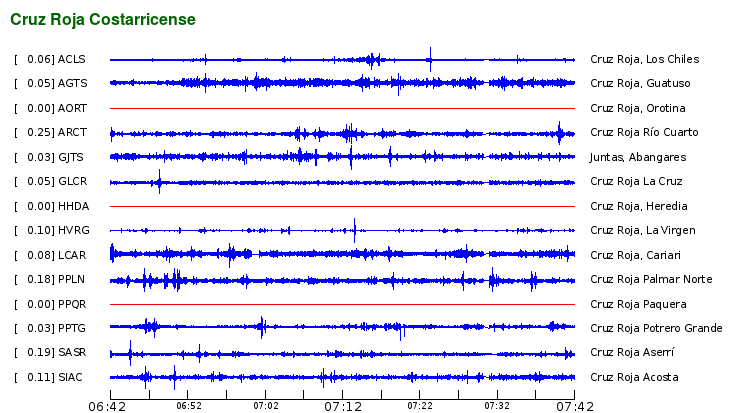Open the GJTS seismic trace

coord(343,157)
